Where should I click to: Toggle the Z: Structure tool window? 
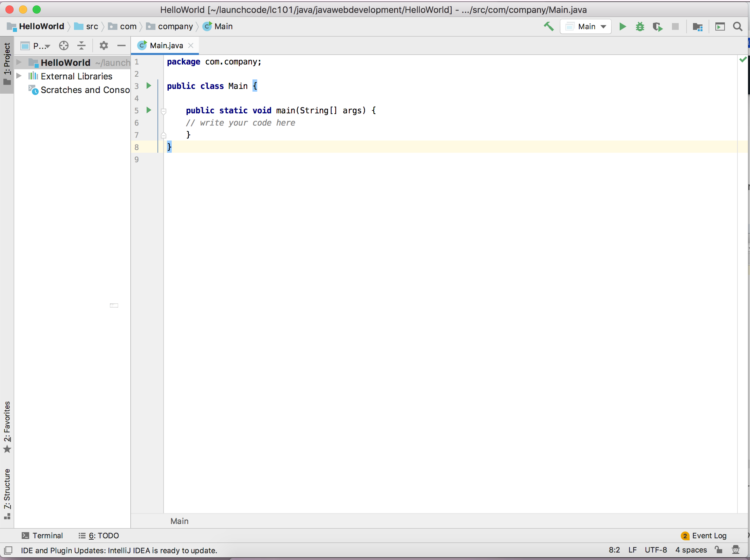[x=7, y=494]
